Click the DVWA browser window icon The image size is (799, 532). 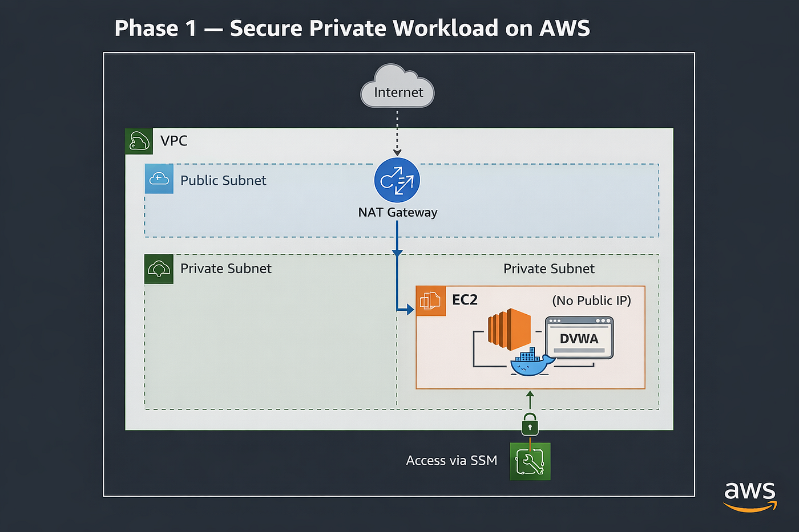pos(579,338)
